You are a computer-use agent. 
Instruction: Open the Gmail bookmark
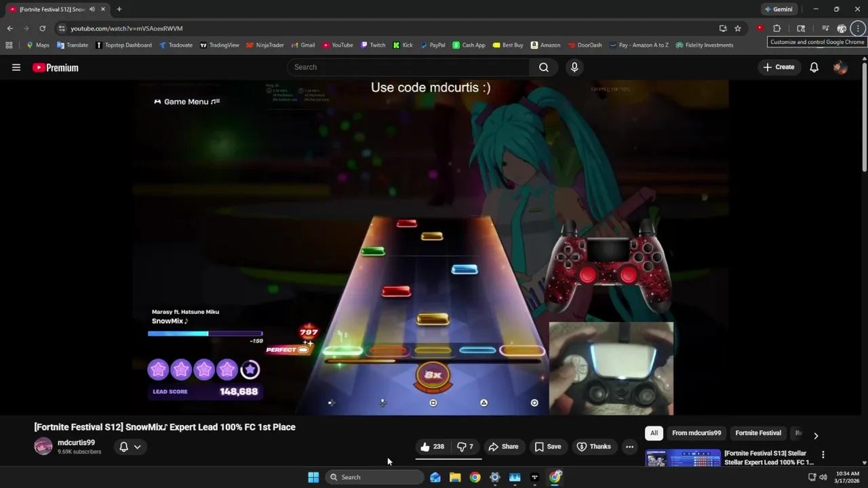(x=303, y=45)
